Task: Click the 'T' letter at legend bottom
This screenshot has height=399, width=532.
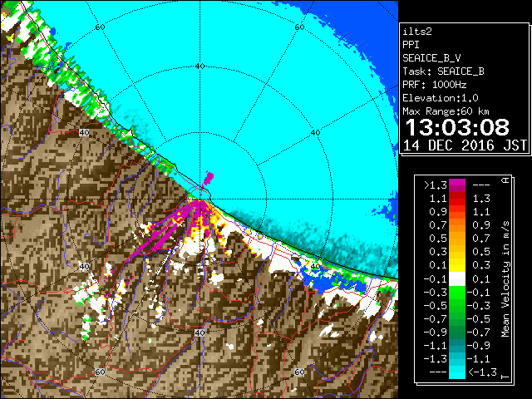Action: pyautogui.click(x=505, y=377)
